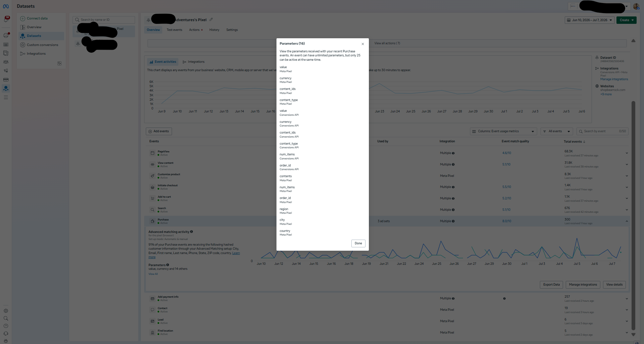Click the vertical scrollbar on the right
The image size is (644, 344).
[633, 215]
